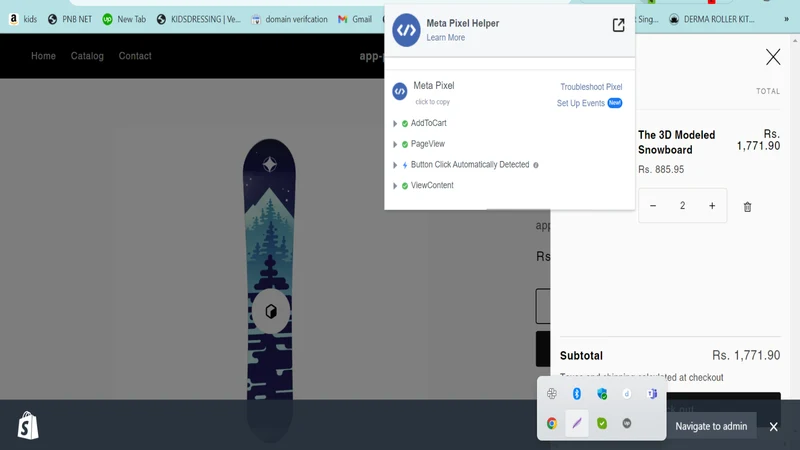Image resolution: width=800 pixels, height=450 pixels.
Task: Click 'click to copy' pixel ID text
Action: [433, 102]
